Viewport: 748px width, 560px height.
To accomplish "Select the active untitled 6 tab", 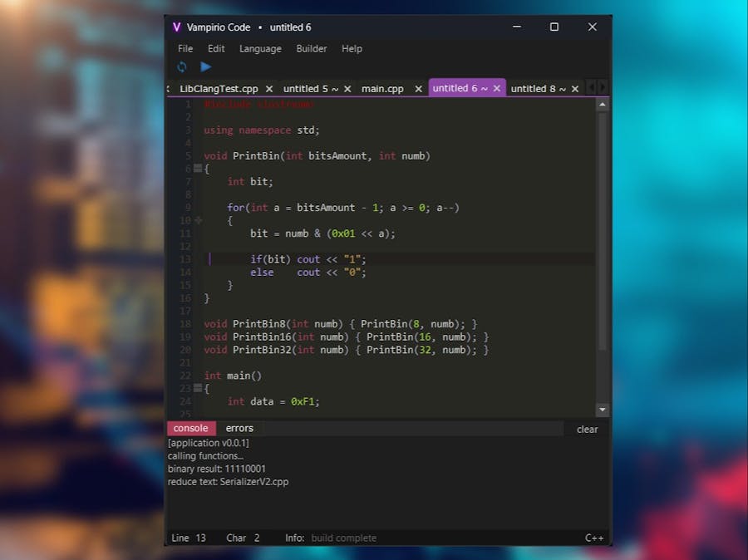I will [x=460, y=88].
